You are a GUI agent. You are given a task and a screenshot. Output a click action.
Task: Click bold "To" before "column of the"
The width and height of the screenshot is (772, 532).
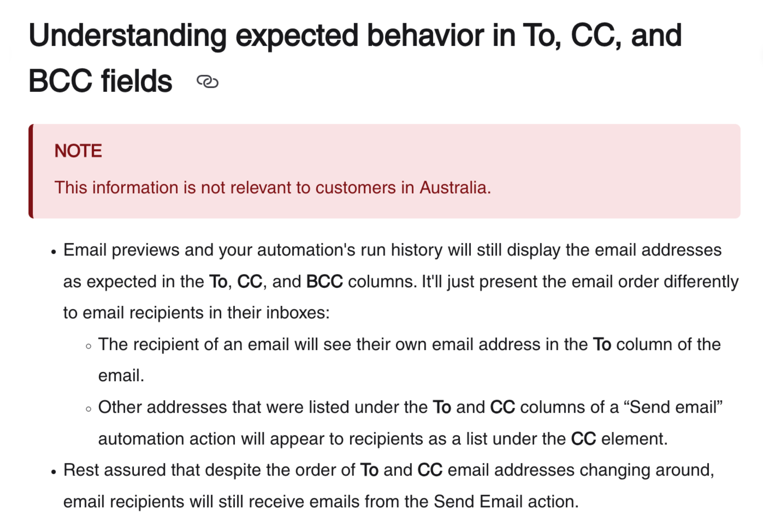pos(602,344)
